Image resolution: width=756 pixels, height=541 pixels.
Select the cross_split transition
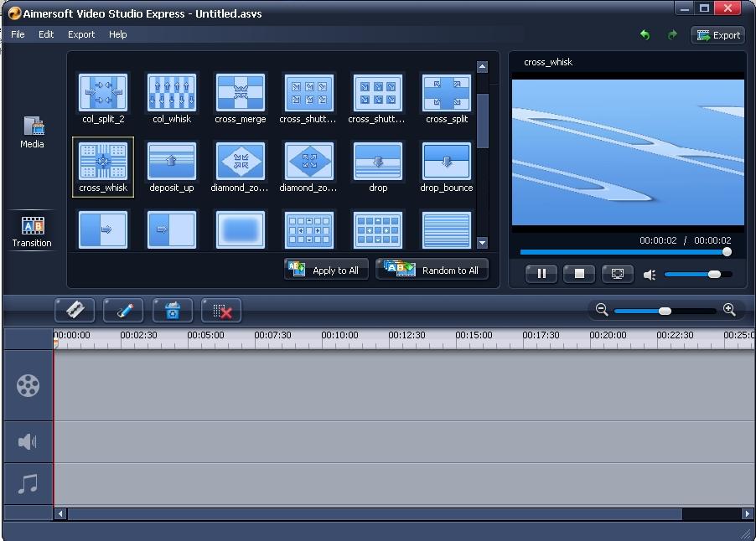[447, 98]
